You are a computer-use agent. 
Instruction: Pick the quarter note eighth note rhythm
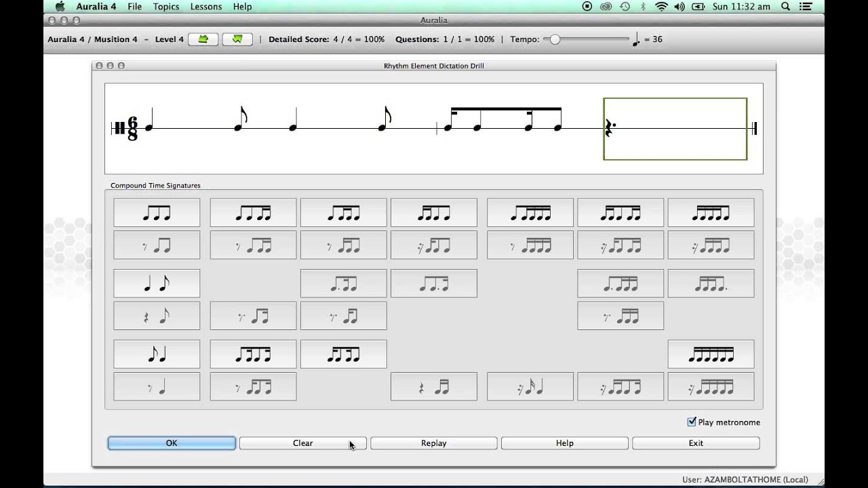click(157, 283)
